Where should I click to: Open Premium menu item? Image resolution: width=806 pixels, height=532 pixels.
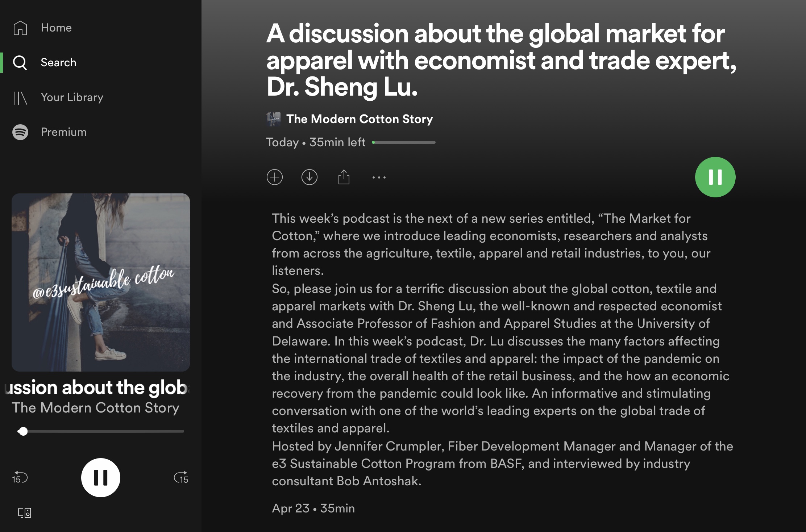63,132
